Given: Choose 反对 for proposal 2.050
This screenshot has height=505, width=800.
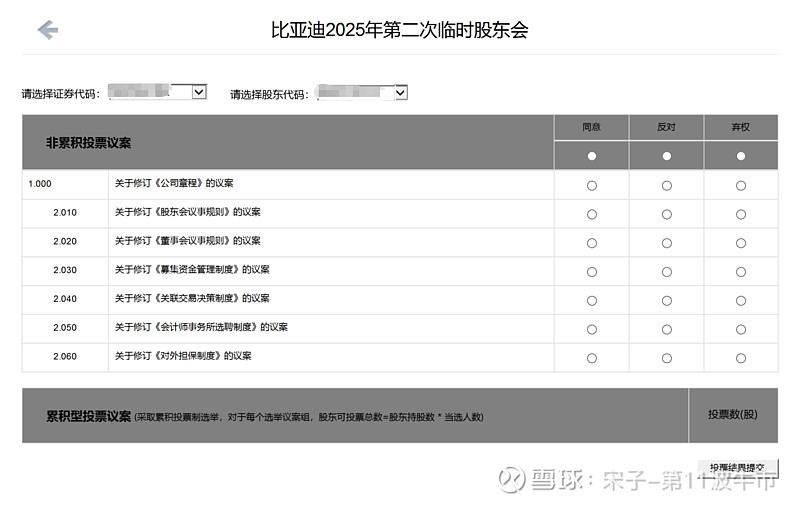Looking at the screenshot, I should tap(667, 330).
